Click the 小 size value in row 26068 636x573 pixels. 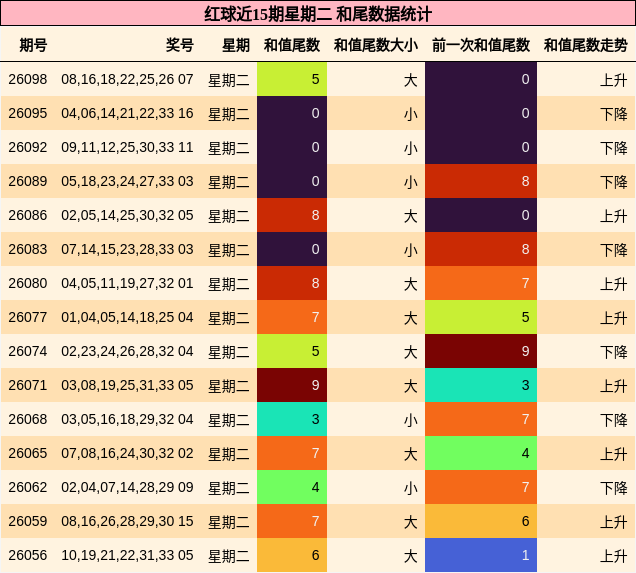[x=410, y=420]
